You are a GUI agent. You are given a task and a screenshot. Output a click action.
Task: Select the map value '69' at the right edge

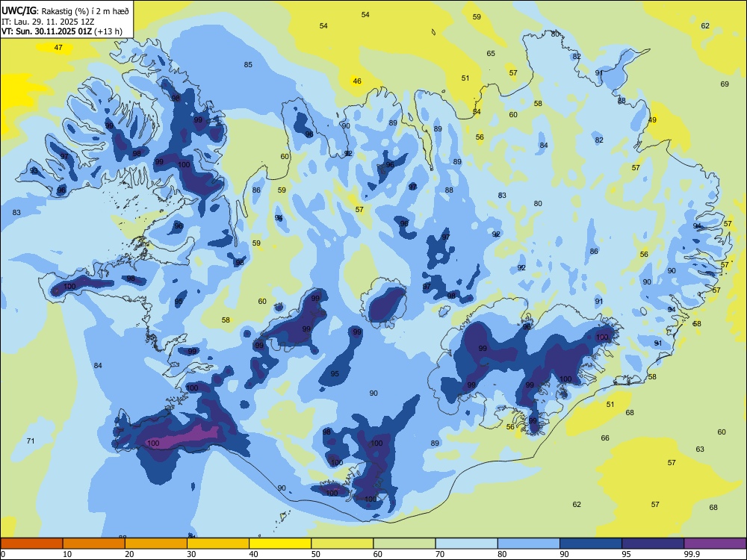(x=725, y=84)
